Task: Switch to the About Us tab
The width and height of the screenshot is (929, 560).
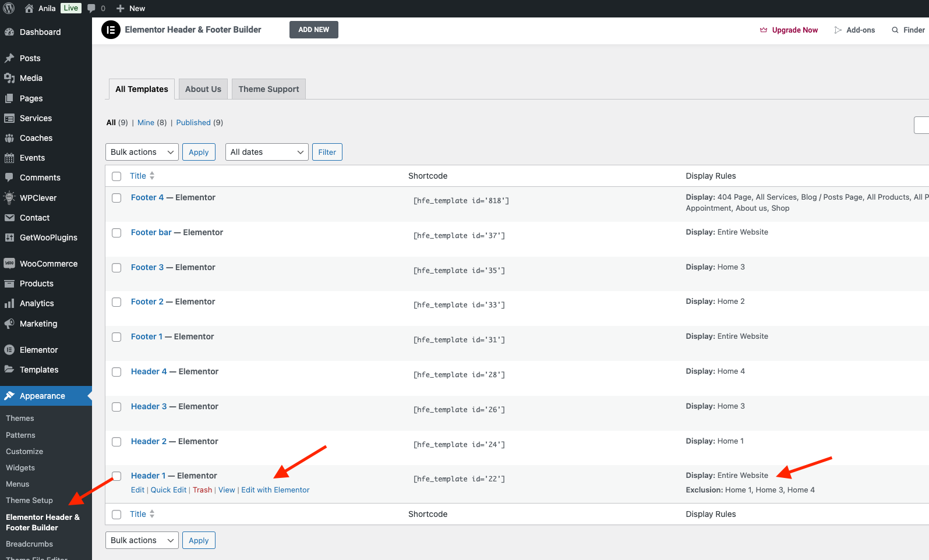Action: [203, 89]
